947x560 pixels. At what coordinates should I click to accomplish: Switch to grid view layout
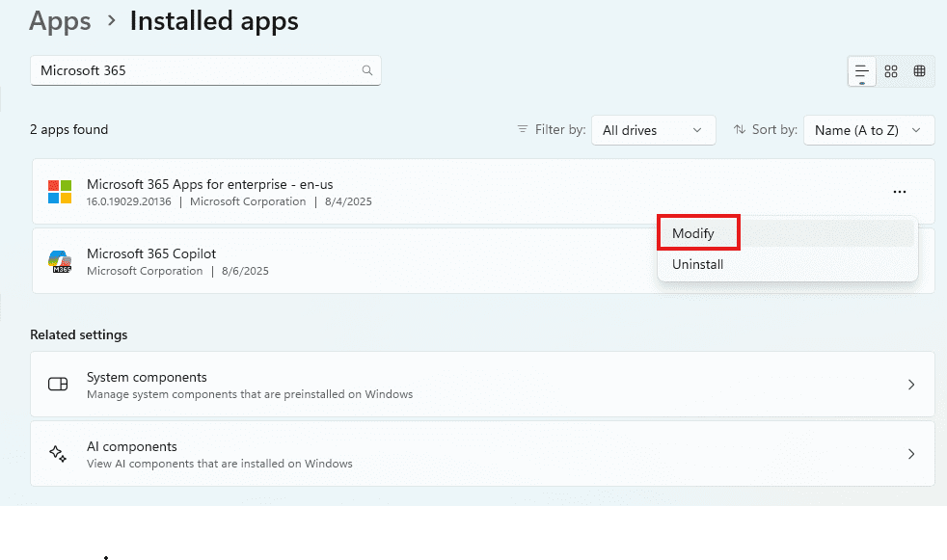891,71
